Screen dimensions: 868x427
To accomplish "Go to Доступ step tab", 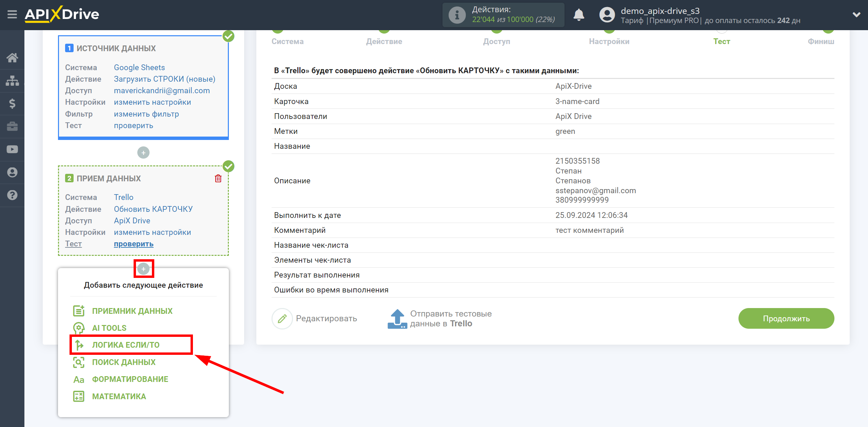I will coord(497,41).
